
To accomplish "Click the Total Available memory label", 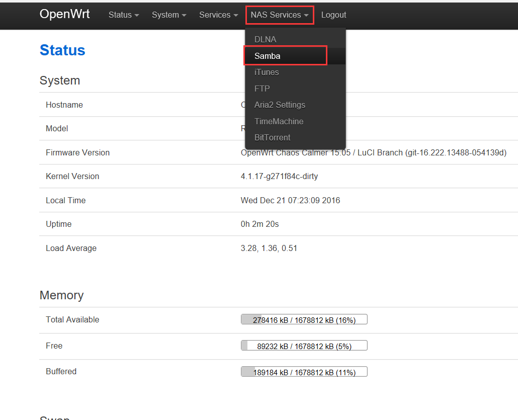I will (x=72, y=319).
